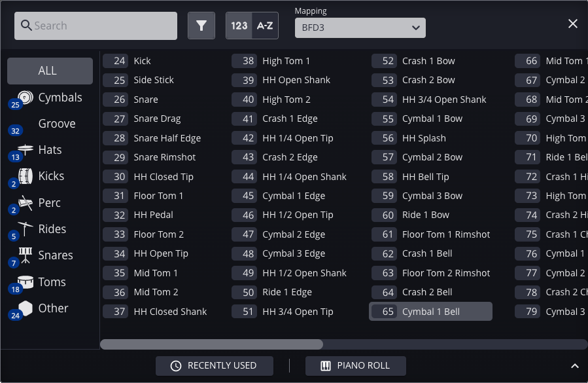Expand the panel with the bottom-right chevron
This screenshot has width=588, height=383.
(x=575, y=367)
